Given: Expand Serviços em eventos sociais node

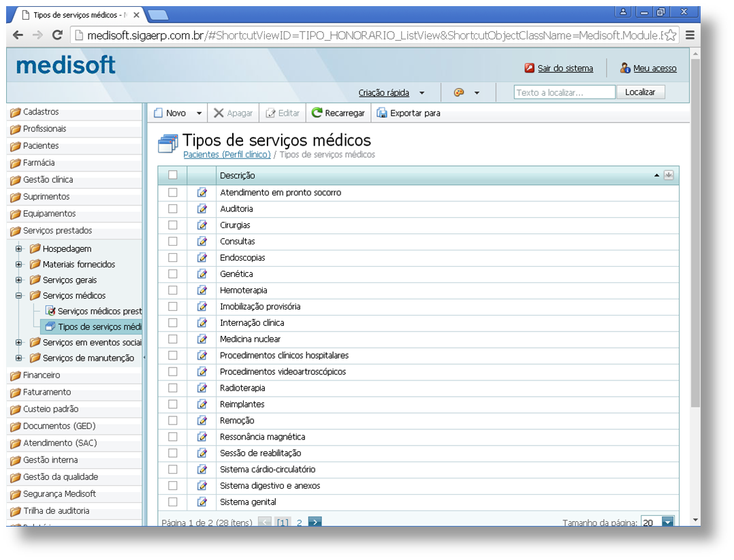Looking at the screenshot, I should coord(19,342).
